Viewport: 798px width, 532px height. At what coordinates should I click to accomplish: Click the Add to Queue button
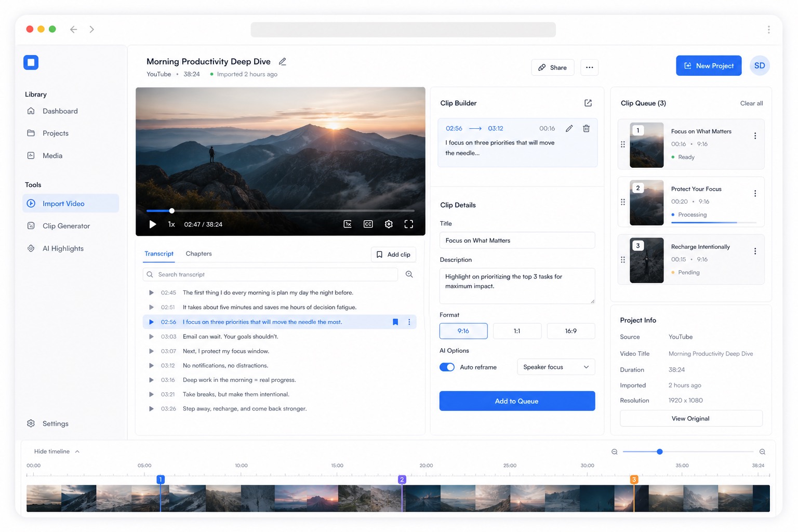coord(517,401)
